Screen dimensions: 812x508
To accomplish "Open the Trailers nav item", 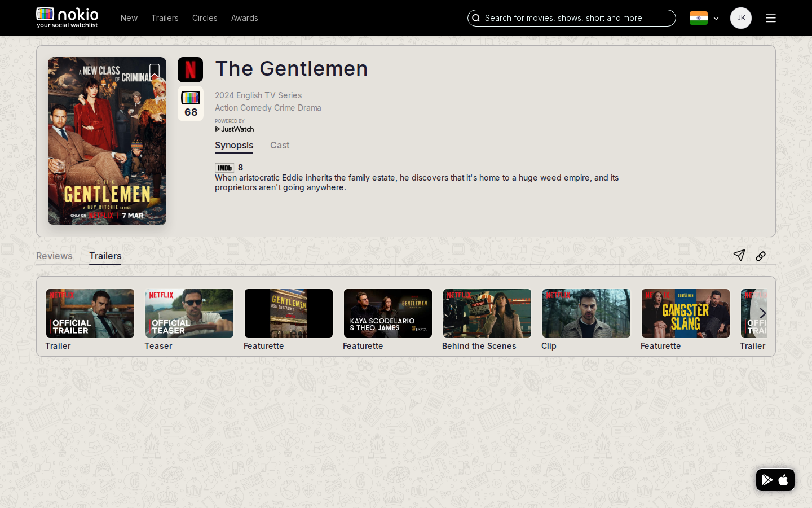I will pos(165,18).
